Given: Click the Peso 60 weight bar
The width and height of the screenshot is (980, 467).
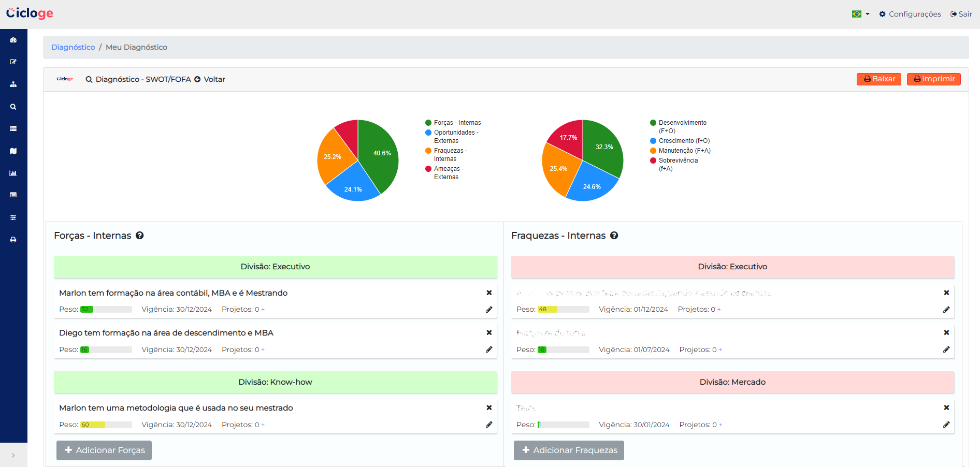Looking at the screenshot, I should coord(106,425).
